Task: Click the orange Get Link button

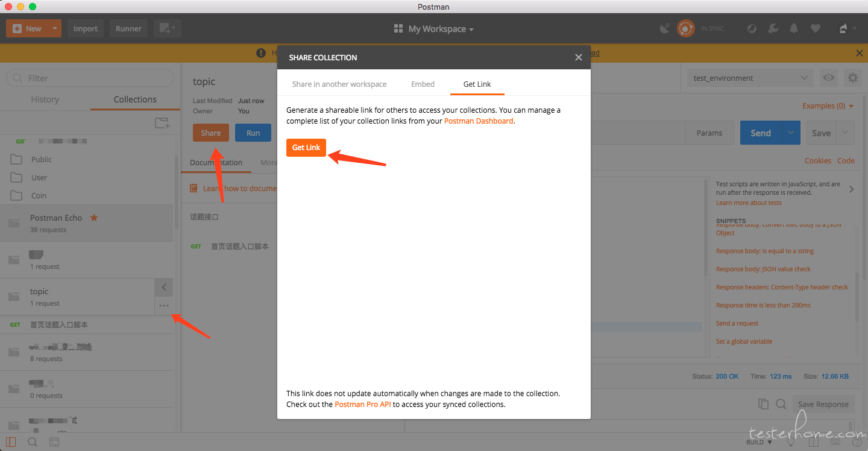Action: tap(306, 148)
